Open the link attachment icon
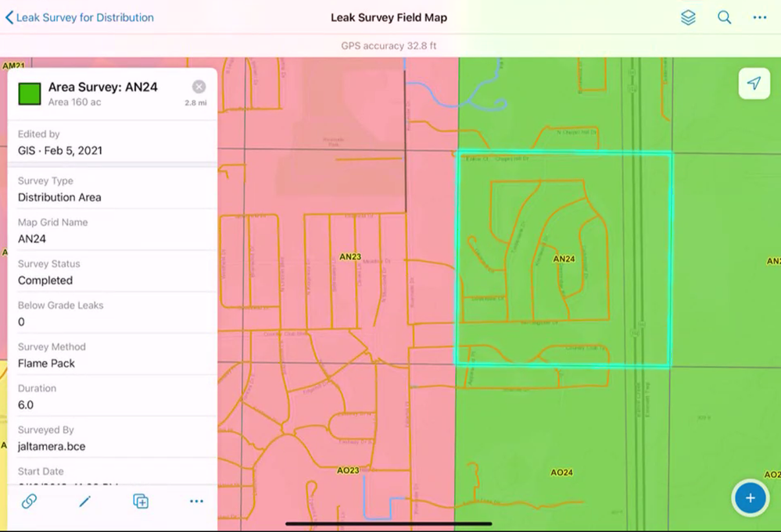 [29, 502]
